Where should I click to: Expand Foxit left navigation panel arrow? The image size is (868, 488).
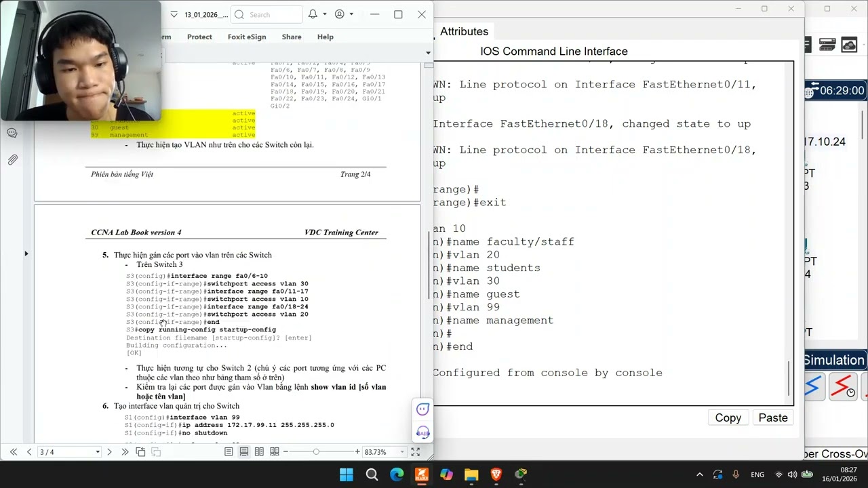[x=26, y=253]
